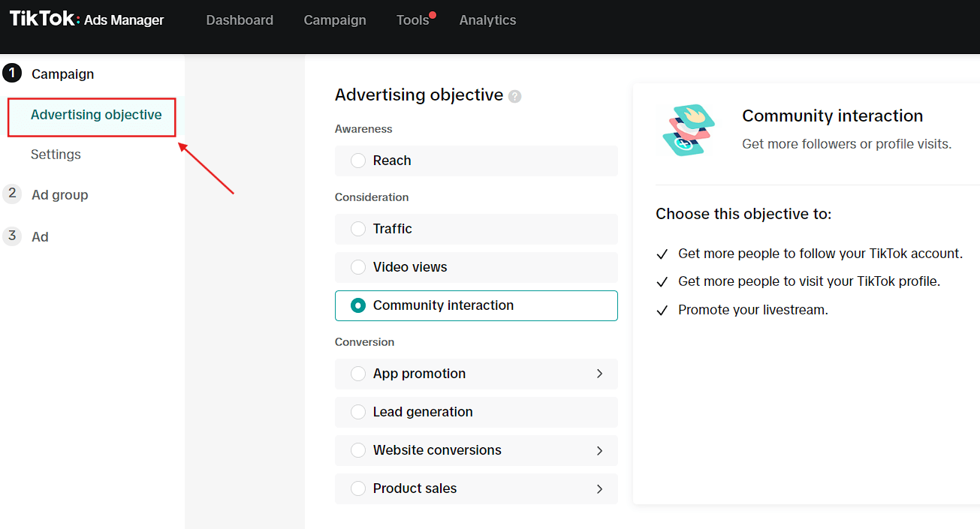Go to Campaign in the top navigation
Image resolution: width=980 pixels, height=529 pixels.
335,20
